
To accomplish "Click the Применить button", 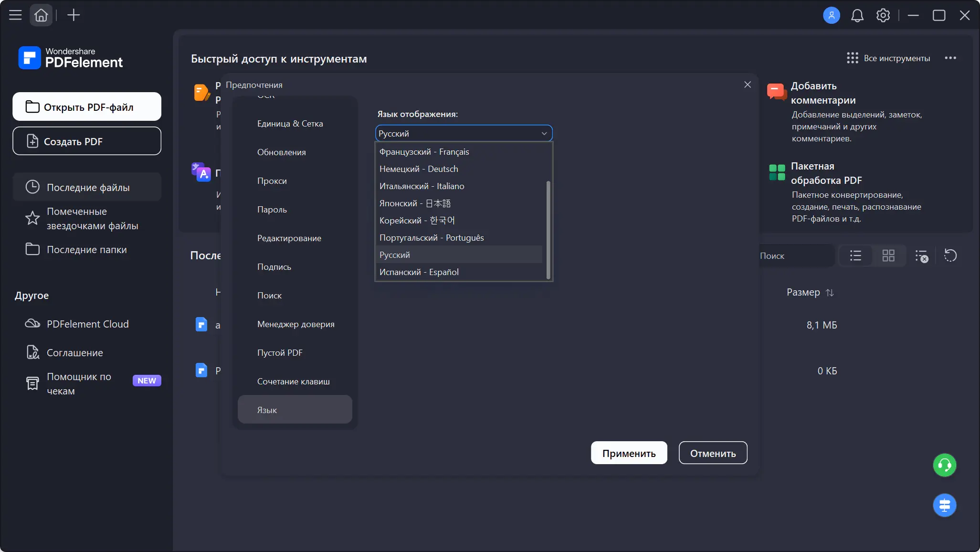I will coord(629,453).
